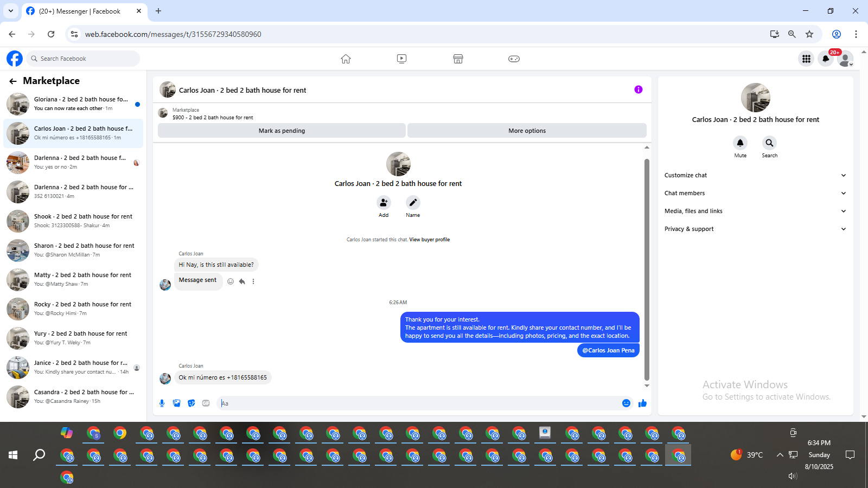Open Yury conversation
The image size is (868, 488).
[74, 338]
